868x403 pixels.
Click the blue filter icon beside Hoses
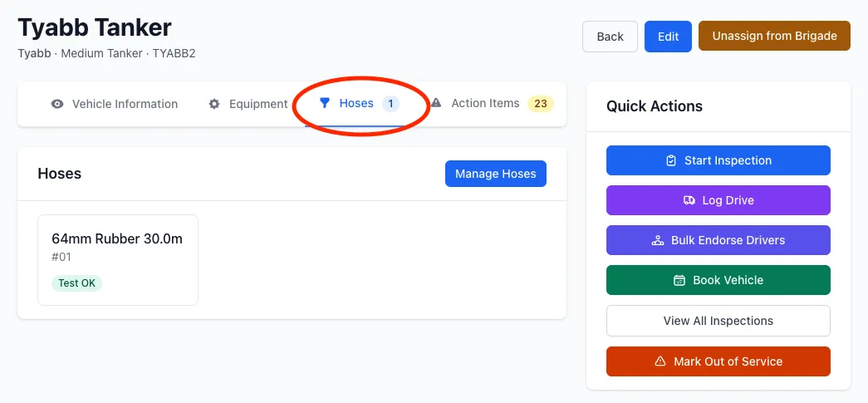pos(325,103)
